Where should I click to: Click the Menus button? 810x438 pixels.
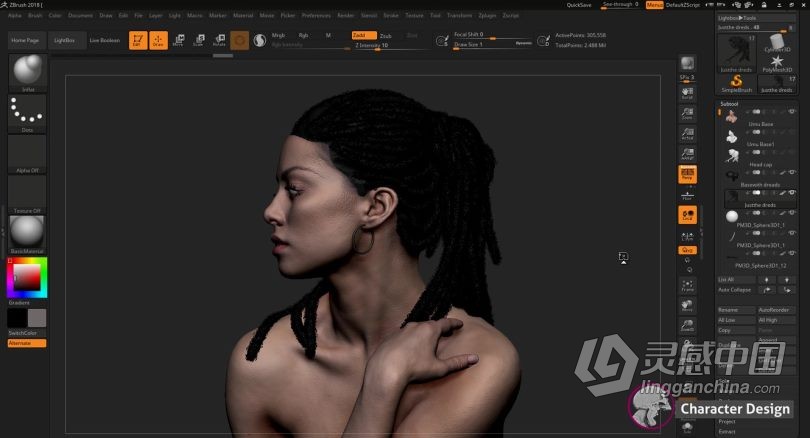(655, 5)
